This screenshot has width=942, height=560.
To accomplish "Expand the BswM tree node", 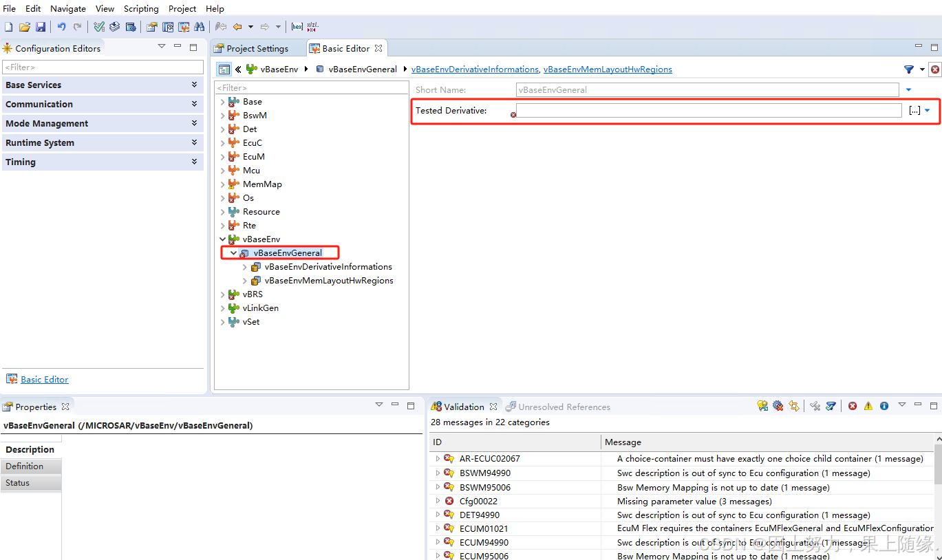I will [x=222, y=116].
